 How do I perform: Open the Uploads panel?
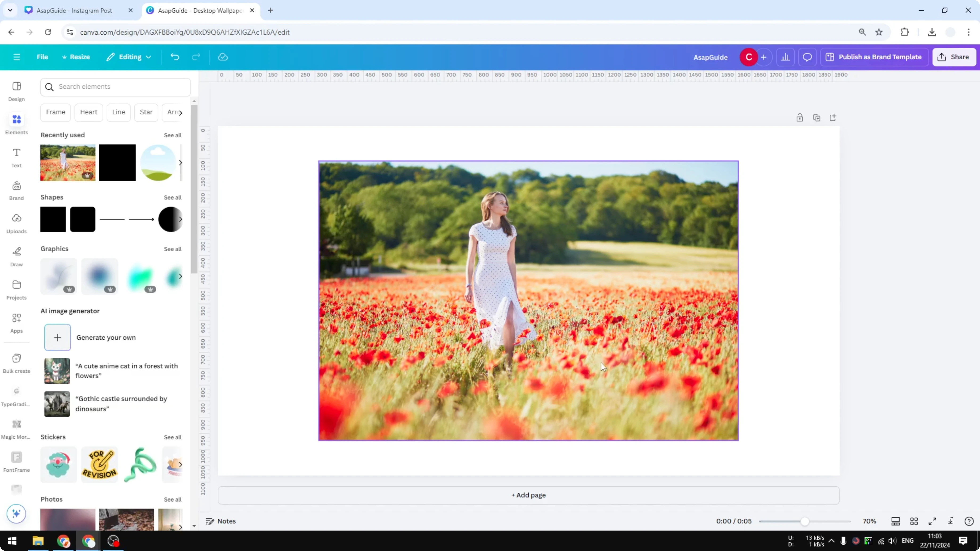[x=16, y=223]
